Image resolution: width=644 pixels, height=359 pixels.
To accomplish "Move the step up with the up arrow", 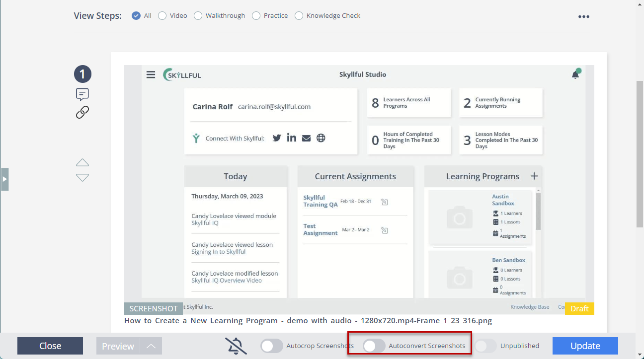I will point(82,163).
